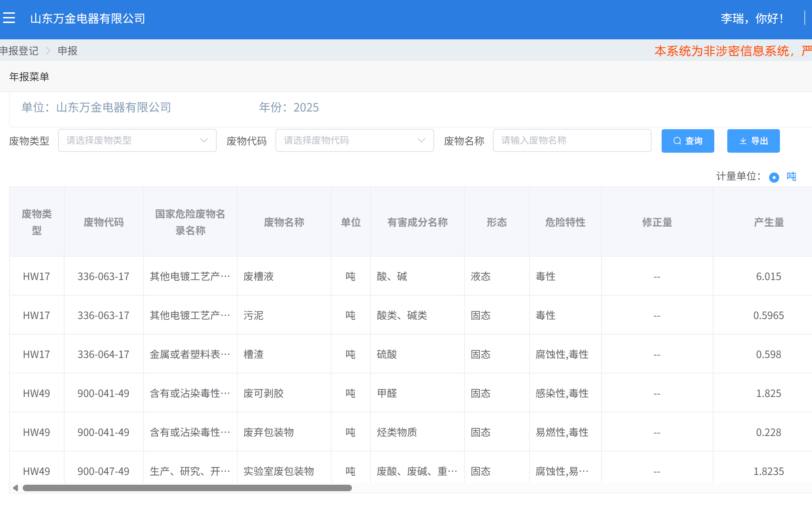The image size is (812, 506).
Task: Click the 产生量 column header
Action: coord(768,222)
